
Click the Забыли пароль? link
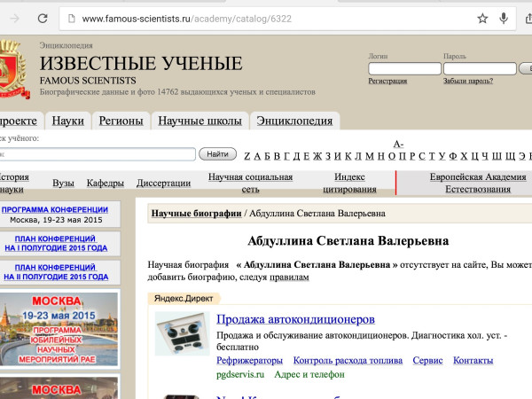[x=467, y=82]
